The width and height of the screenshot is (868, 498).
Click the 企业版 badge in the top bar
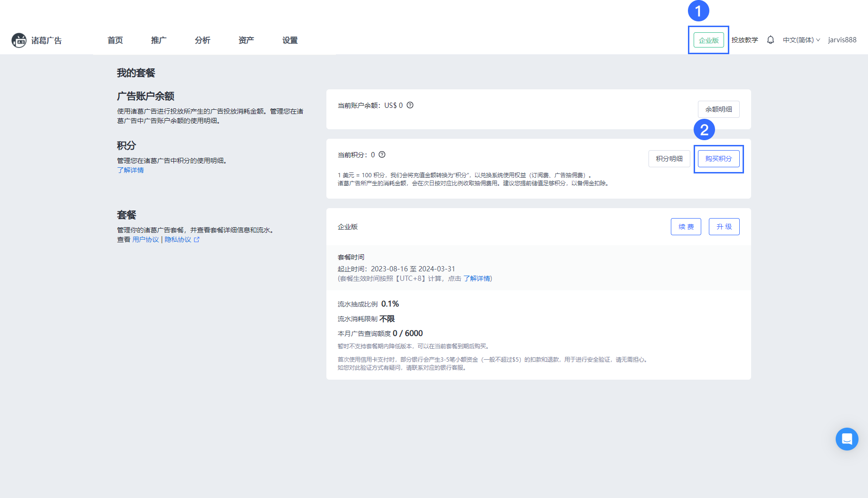pyautogui.click(x=708, y=40)
